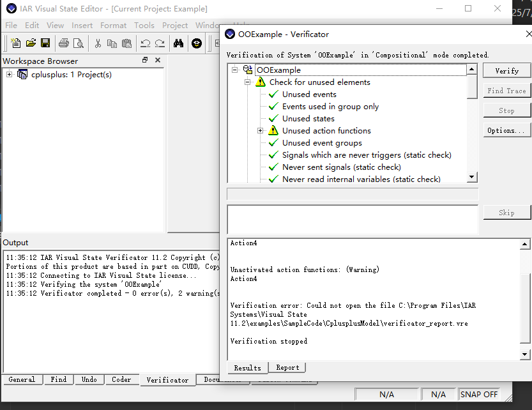Click the cplusplus workspace icon
532x410 pixels.
(22, 74)
